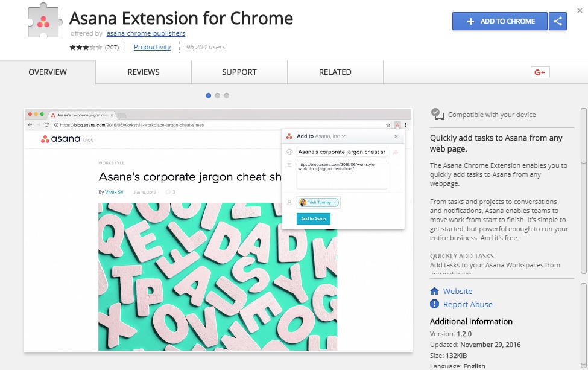Click the QUICKLY ADD TASKS heading
The width and height of the screenshot is (588, 370).
pos(461,256)
